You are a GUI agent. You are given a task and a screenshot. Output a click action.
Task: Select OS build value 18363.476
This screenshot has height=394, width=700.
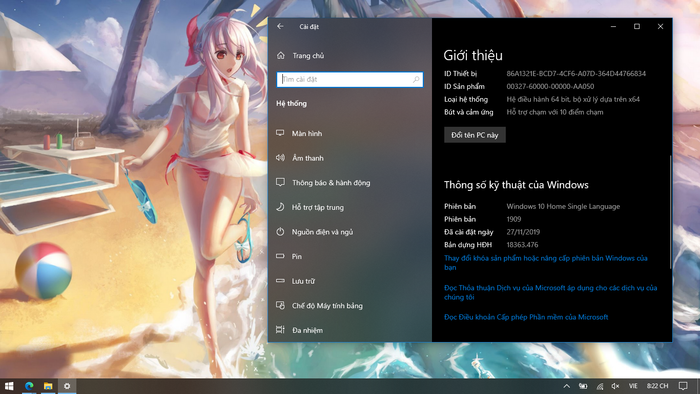522,245
